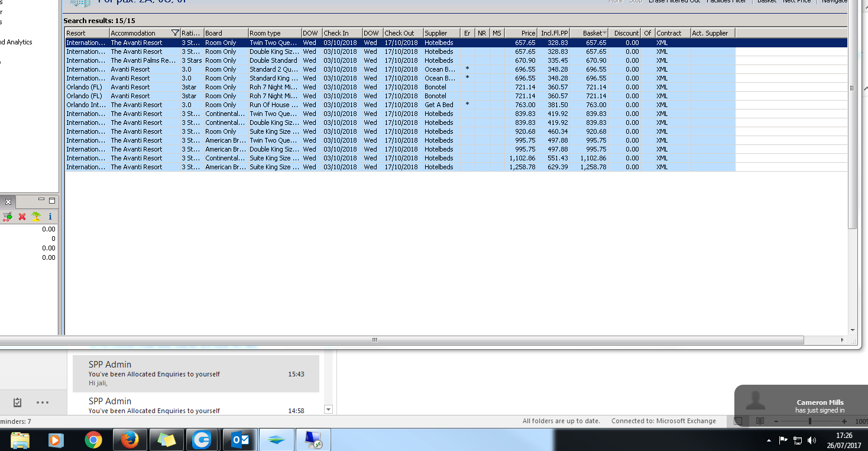Screen dimensions: 868x451
Task: Click Outlook message list scroll down arrow
Action: click(x=329, y=409)
